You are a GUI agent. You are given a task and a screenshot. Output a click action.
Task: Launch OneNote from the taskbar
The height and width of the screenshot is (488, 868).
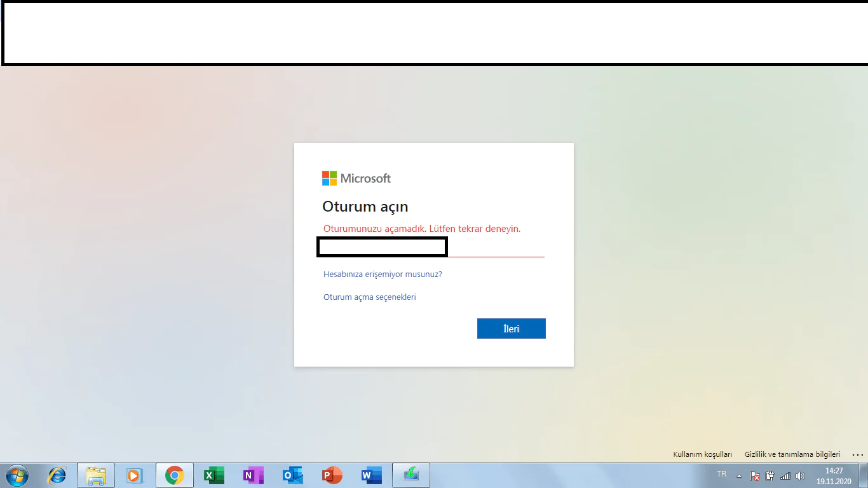pos(253,475)
